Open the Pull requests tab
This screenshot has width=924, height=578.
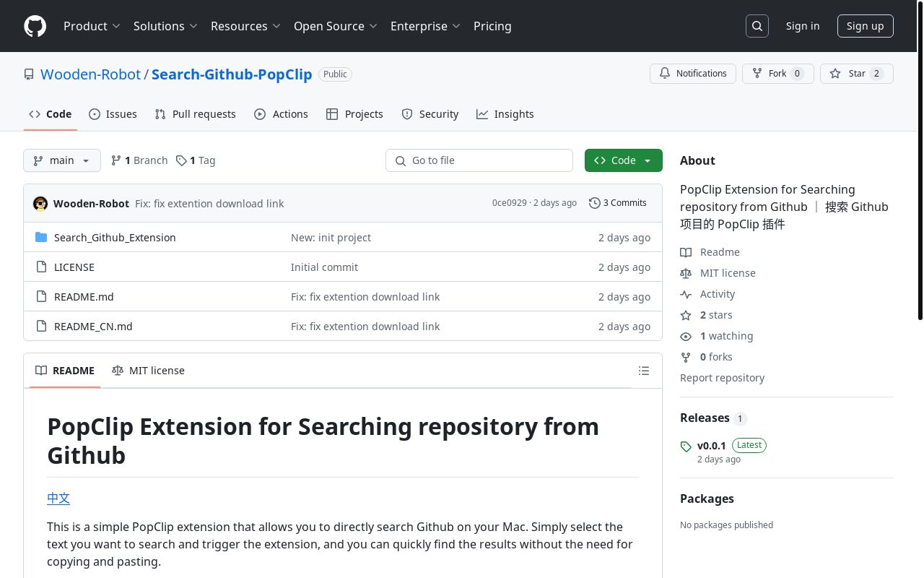click(195, 114)
